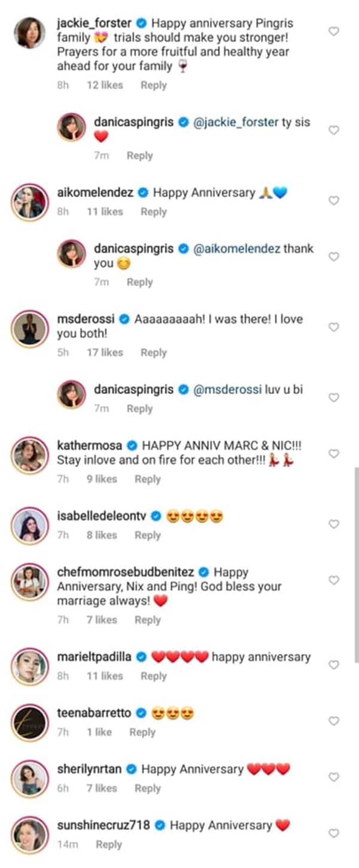View likes on msderossi's comment
The height and width of the screenshot is (868, 359).
pos(105,352)
